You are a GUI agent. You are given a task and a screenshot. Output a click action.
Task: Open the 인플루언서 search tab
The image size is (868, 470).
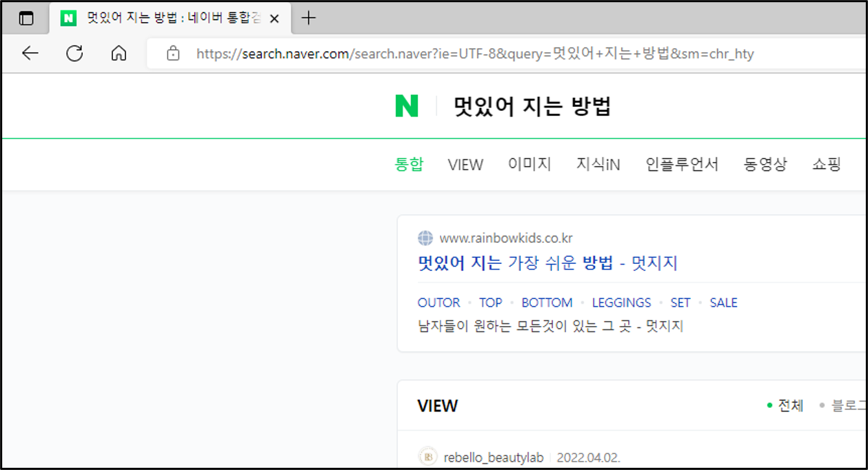click(x=682, y=164)
